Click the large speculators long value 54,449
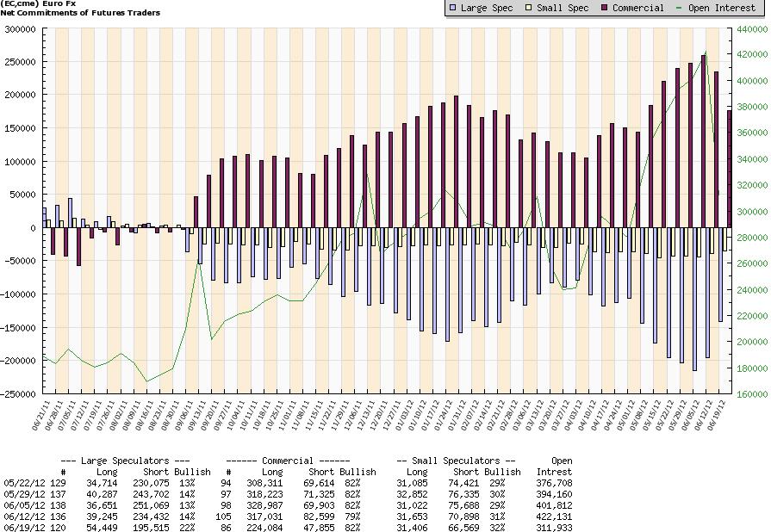Screen dimensions: 771x532 (x=102, y=528)
